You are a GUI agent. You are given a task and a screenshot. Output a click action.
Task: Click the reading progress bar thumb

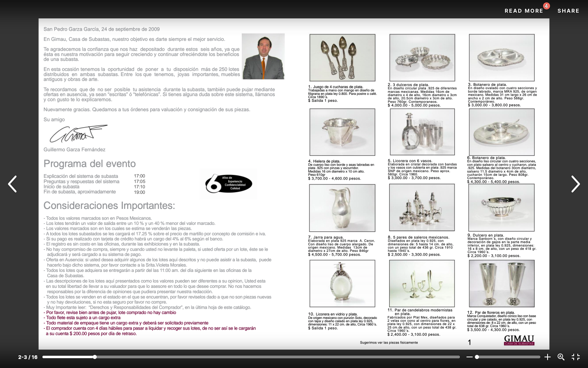95,357
